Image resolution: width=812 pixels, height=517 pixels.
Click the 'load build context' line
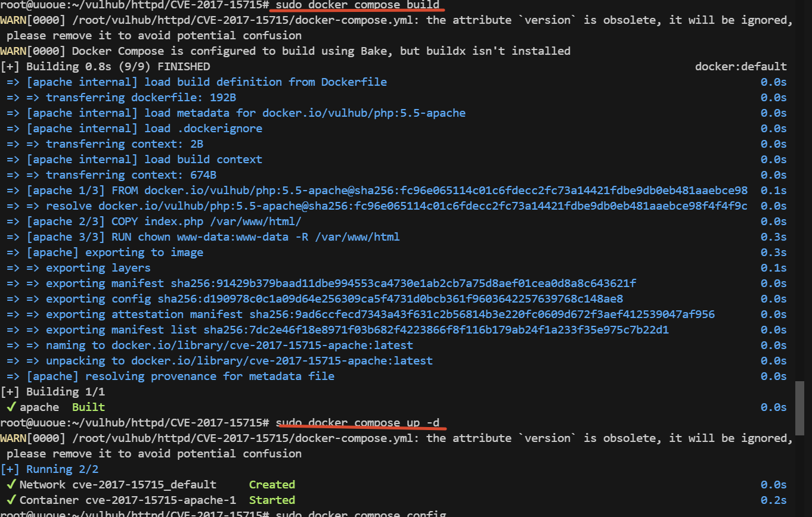click(x=134, y=160)
